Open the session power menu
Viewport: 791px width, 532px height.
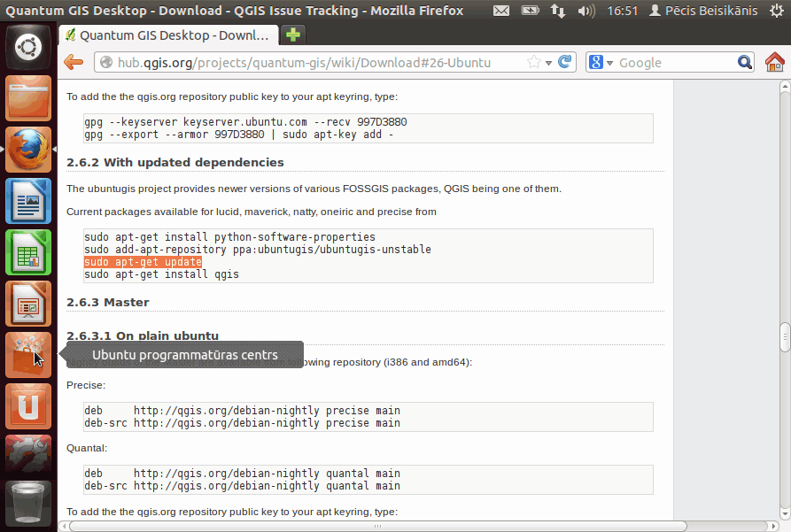(777, 11)
